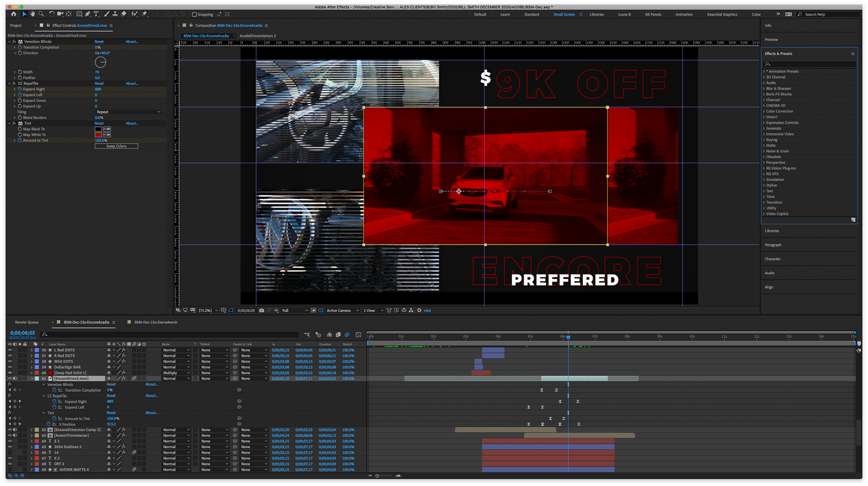
Task: Select the Type (T) tool
Action: [x=96, y=14]
